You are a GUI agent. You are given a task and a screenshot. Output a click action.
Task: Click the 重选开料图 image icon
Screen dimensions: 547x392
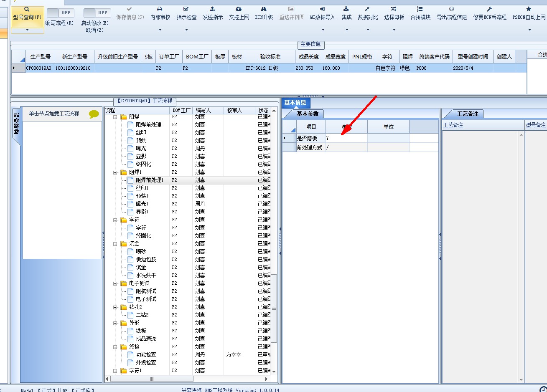[x=291, y=9]
